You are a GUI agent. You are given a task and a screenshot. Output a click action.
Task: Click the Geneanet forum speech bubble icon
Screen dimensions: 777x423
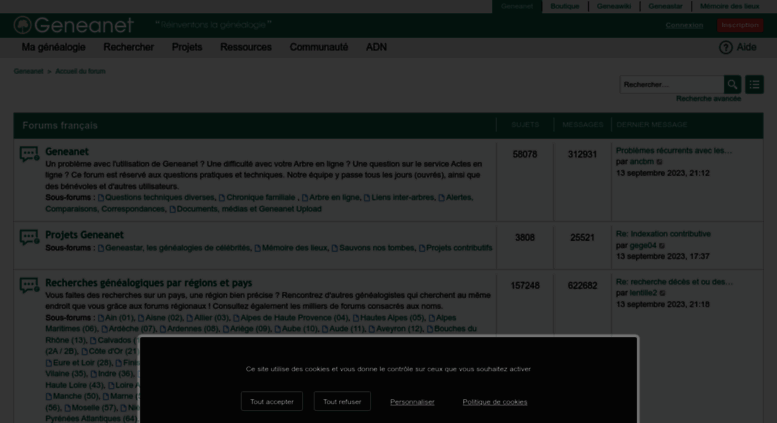(29, 154)
